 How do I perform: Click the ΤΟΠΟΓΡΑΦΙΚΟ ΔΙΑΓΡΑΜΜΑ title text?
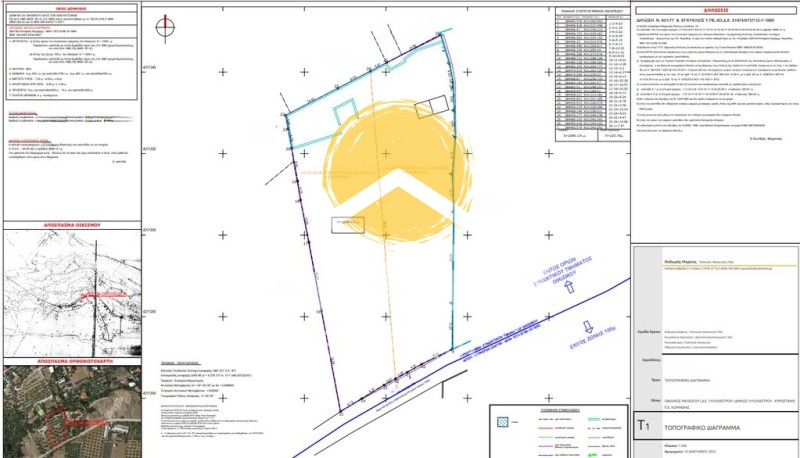click(702, 427)
